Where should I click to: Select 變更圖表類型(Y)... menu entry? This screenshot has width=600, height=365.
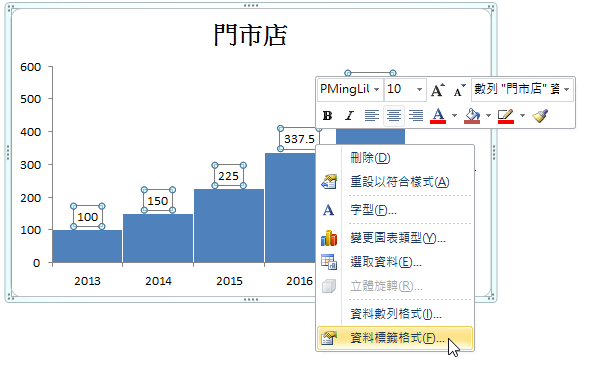(395, 238)
